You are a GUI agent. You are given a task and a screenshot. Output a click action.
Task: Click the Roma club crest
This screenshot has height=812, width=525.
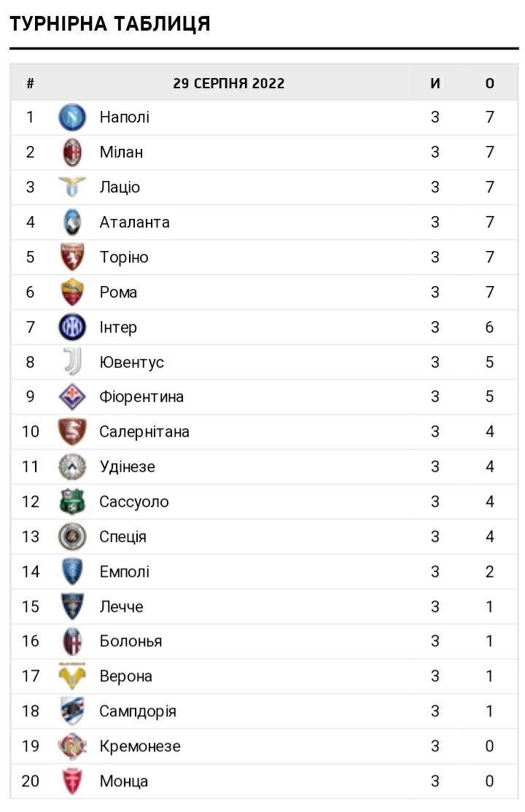click(x=72, y=292)
